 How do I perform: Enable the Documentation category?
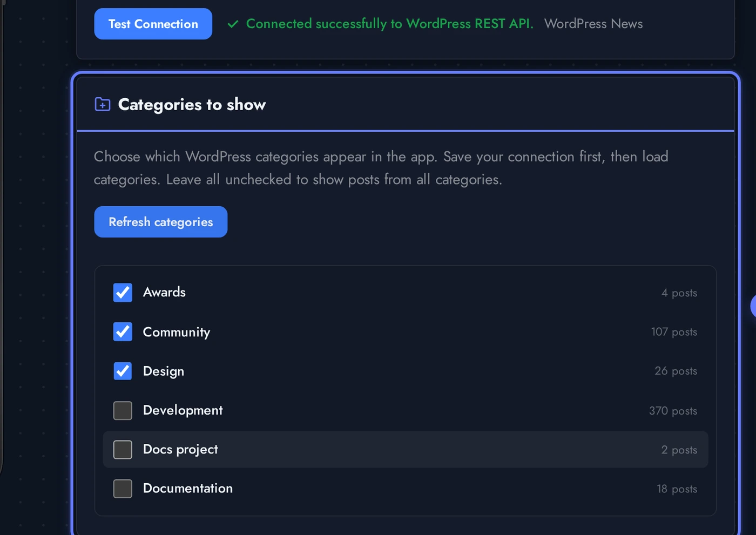tap(123, 489)
